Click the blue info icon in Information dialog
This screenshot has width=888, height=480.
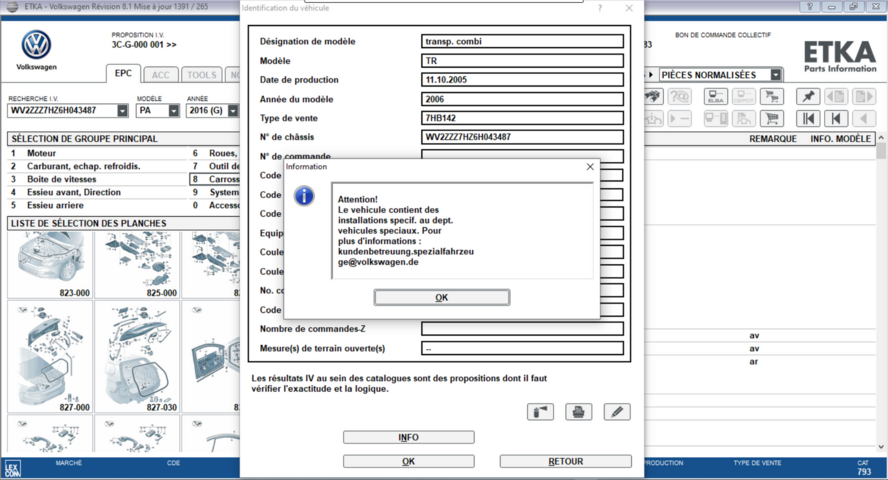click(x=304, y=196)
